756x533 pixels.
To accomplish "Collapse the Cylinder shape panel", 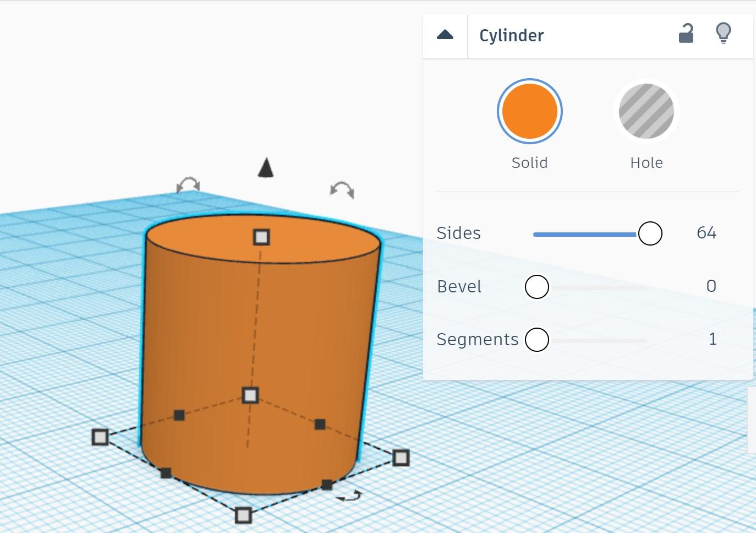I will 445,35.
